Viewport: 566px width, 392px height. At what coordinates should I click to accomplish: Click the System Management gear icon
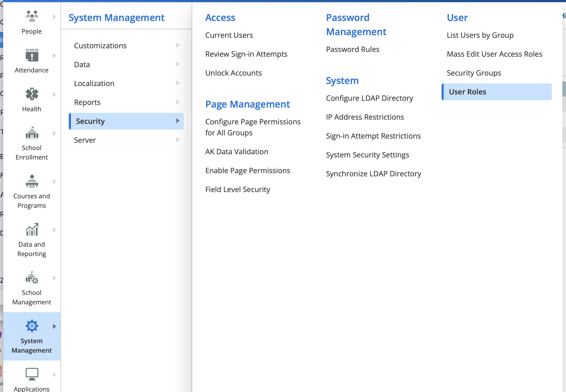[32, 326]
